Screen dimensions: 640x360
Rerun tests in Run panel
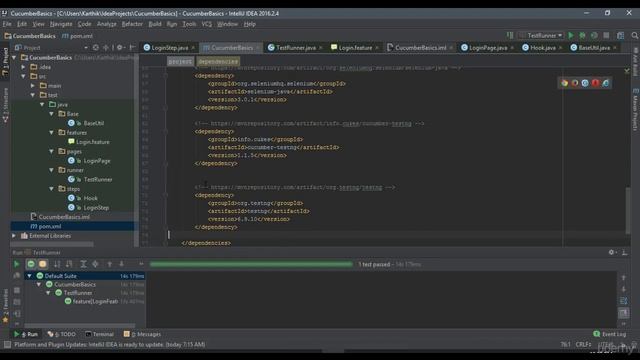coord(16,264)
